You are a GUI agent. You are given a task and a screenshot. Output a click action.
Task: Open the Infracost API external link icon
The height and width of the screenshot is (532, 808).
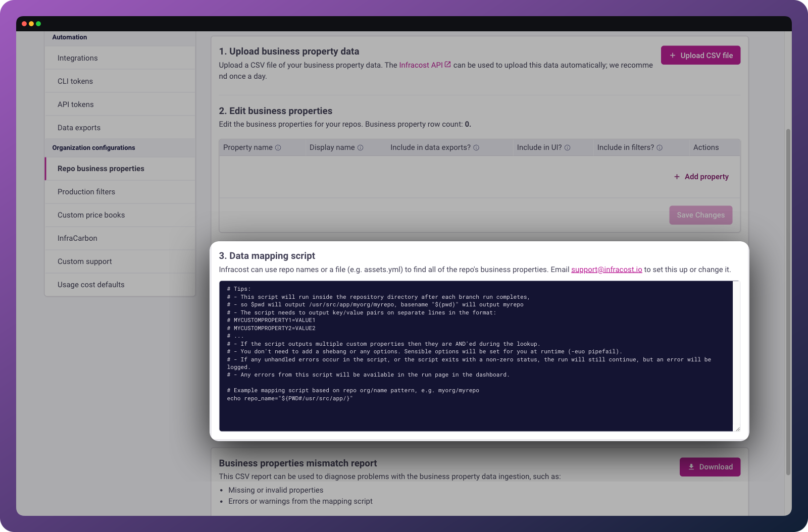[x=447, y=64]
